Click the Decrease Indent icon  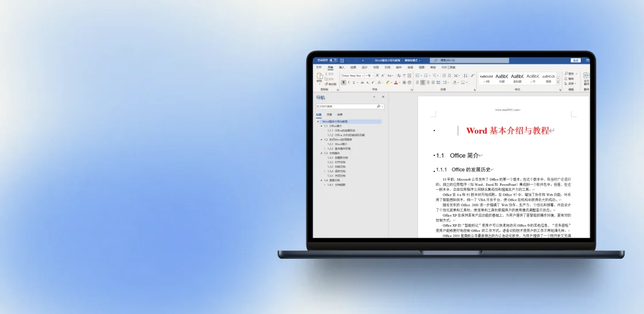444,75
